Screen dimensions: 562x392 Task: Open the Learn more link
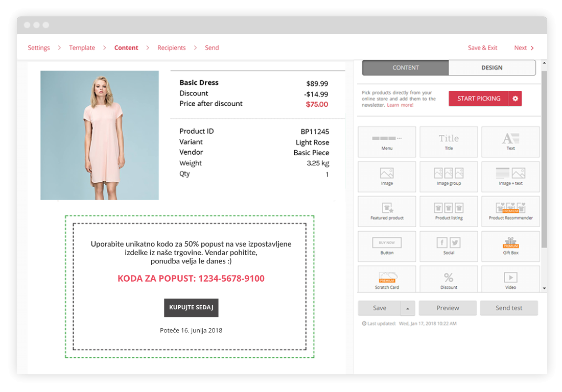coord(400,105)
